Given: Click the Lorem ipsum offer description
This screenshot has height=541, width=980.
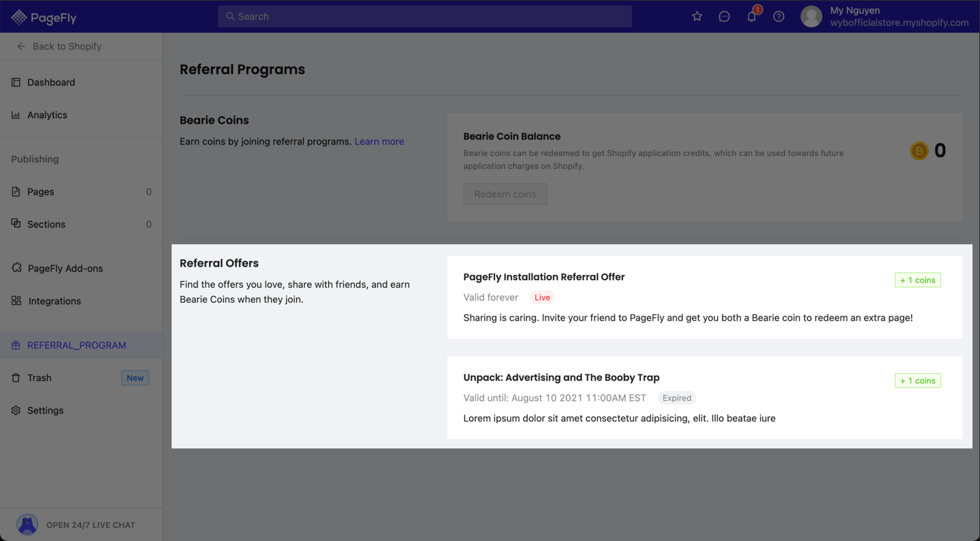Looking at the screenshot, I should point(619,419).
